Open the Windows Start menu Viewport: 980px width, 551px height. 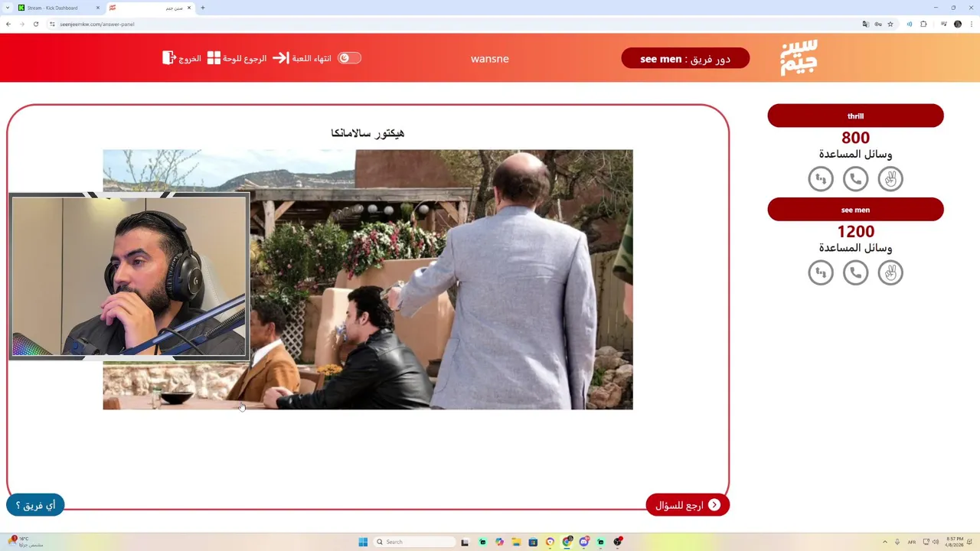(363, 542)
